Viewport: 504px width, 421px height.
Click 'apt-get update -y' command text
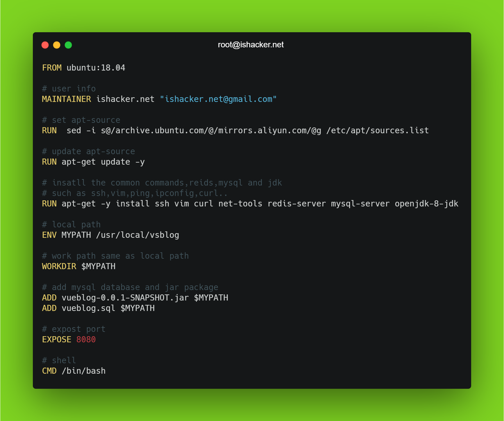(x=103, y=162)
